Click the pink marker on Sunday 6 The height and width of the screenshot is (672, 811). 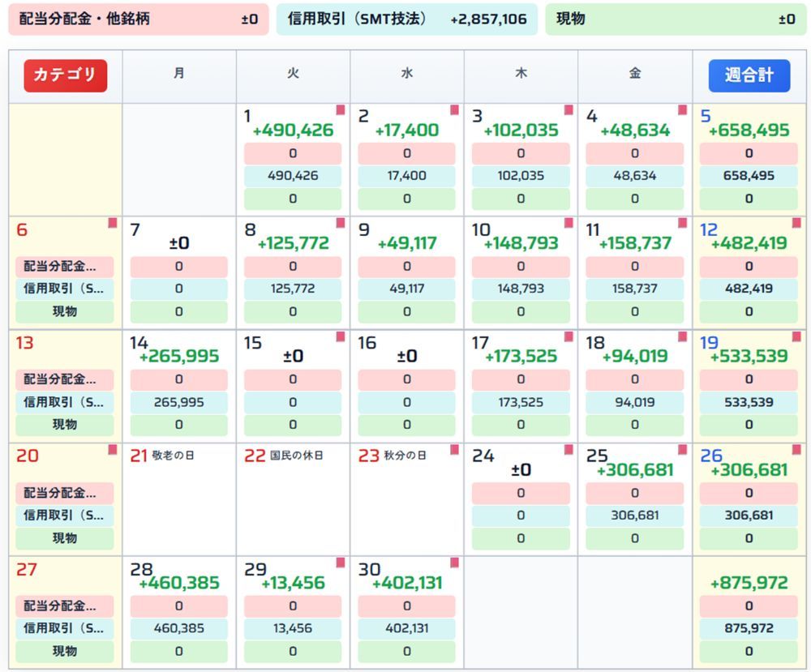click(x=112, y=223)
